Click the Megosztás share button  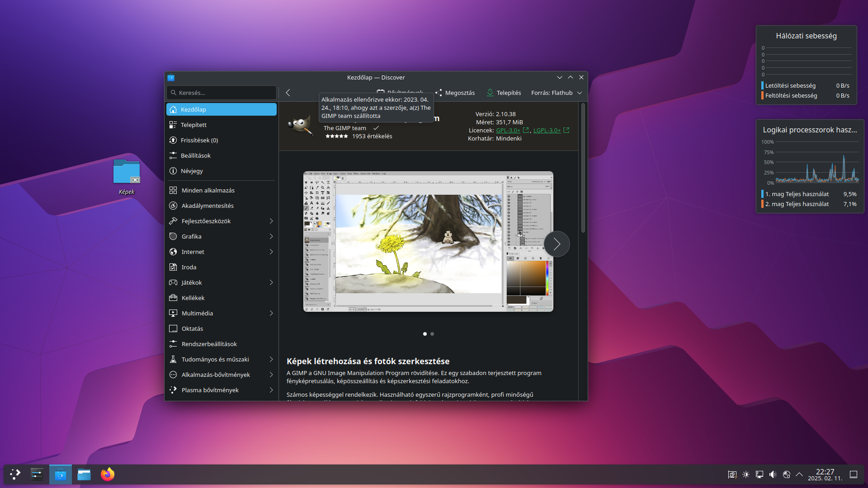tap(455, 93)
